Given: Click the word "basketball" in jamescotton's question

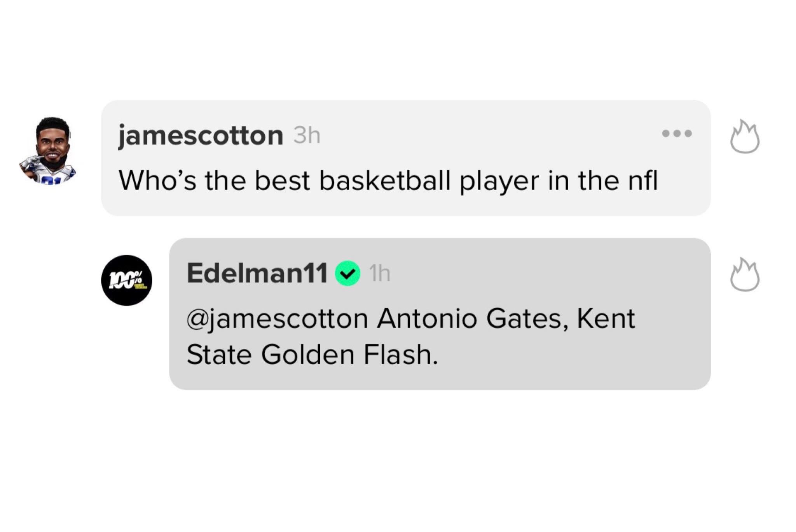Looking at the screenshot, I should (384, 181).
